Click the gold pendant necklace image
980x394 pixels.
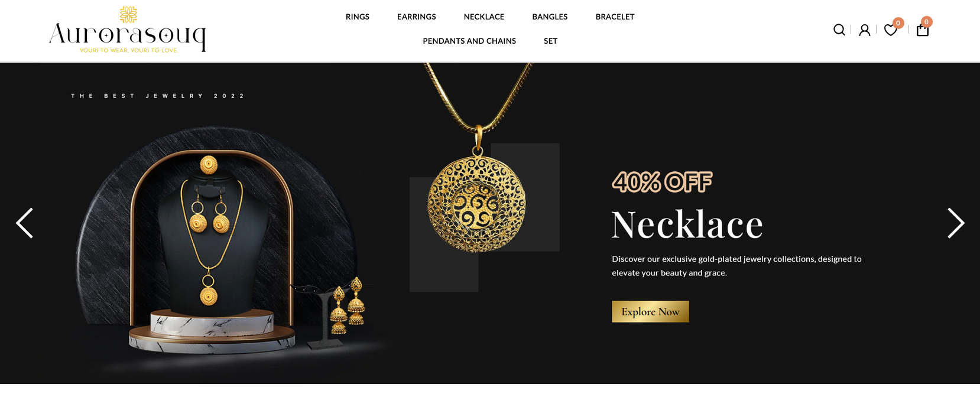tap(476, 159)
